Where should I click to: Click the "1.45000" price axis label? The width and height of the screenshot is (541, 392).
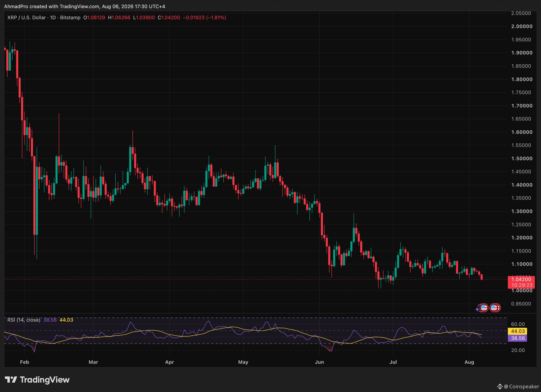[521, 172]
